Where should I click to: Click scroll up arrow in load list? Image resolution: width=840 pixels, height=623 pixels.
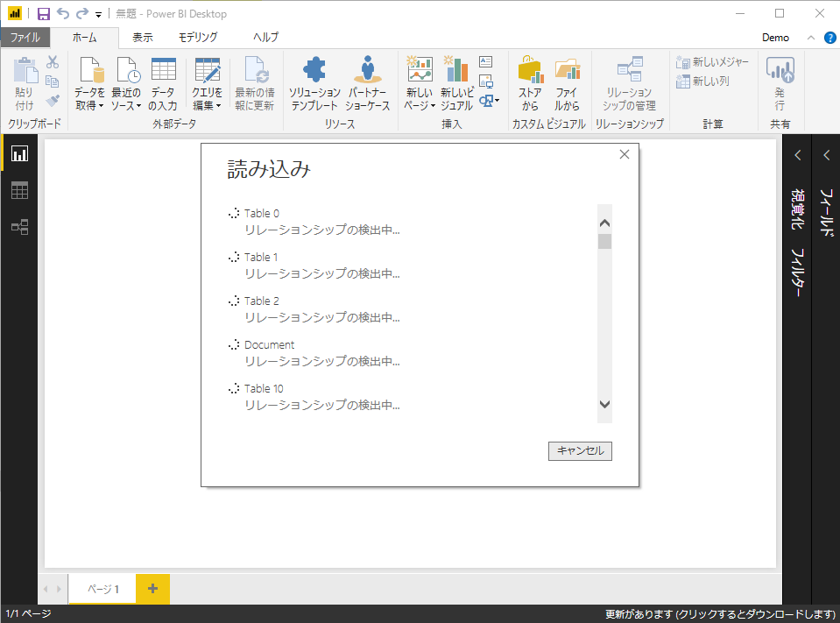click(x=604, y=223)
